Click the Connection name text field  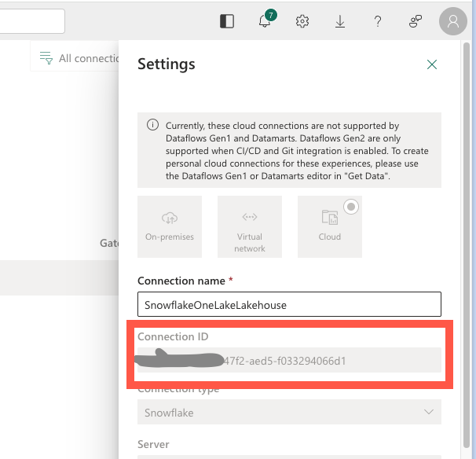click(x=288, y=304)
